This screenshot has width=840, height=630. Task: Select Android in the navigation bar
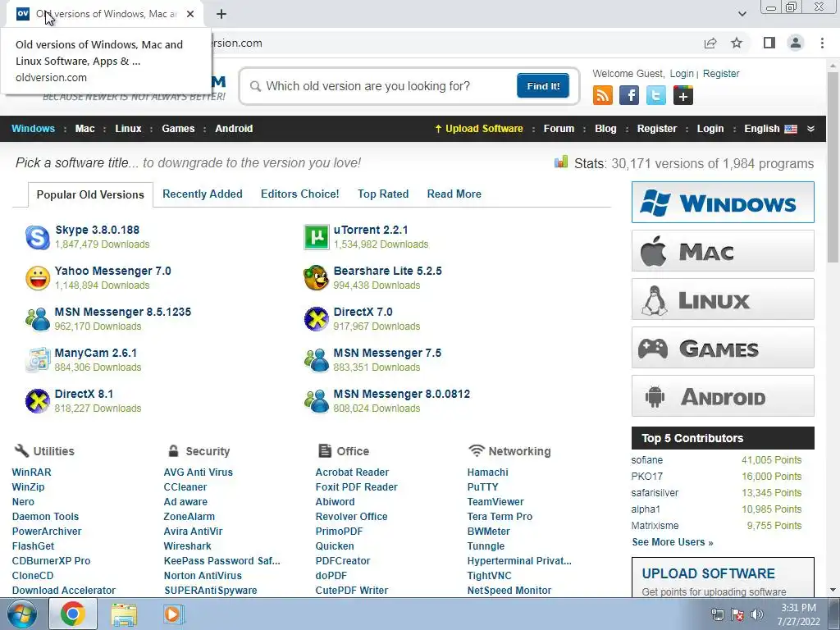point(234,129)
